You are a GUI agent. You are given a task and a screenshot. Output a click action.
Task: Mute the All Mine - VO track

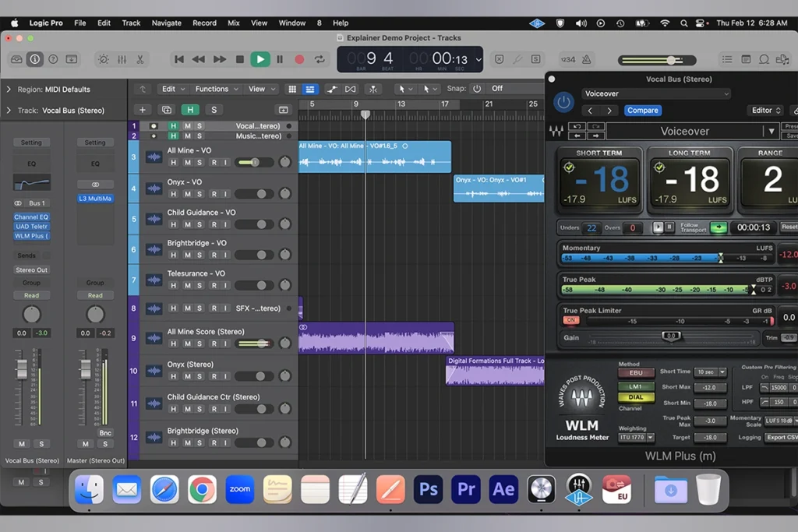point(187,163)
